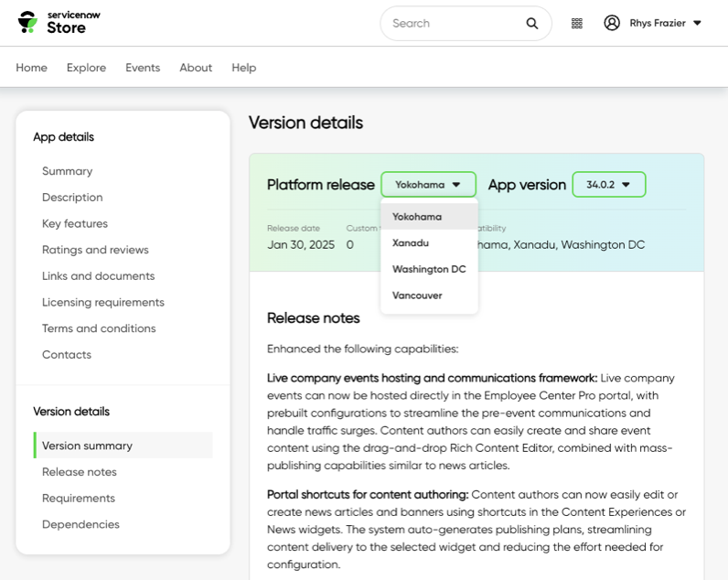Click the 'Release notes' heading in content
The width and height of the screenshot is (728, 580).
coord(314,318)
